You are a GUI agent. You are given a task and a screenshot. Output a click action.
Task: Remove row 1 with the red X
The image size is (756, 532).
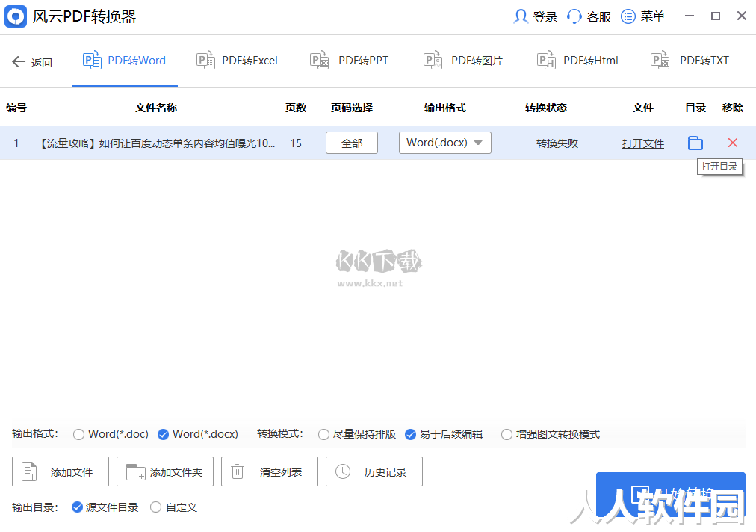(732, 143)
